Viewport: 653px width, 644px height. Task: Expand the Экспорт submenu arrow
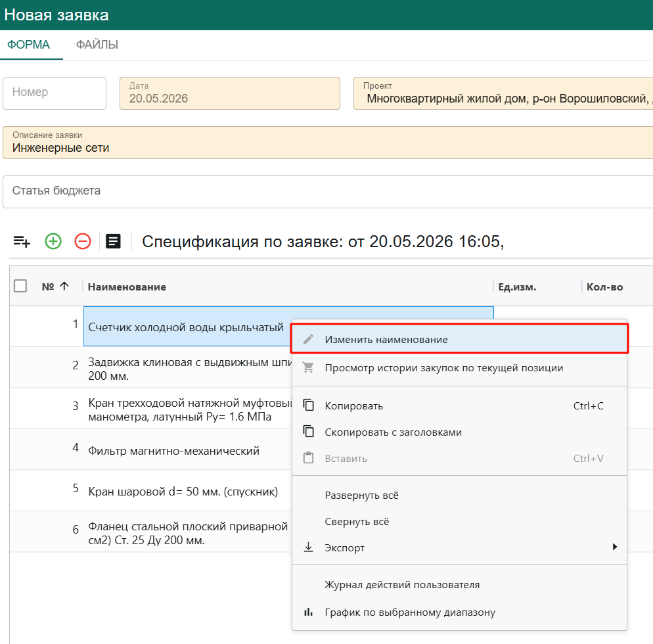[x=615, y=547]
